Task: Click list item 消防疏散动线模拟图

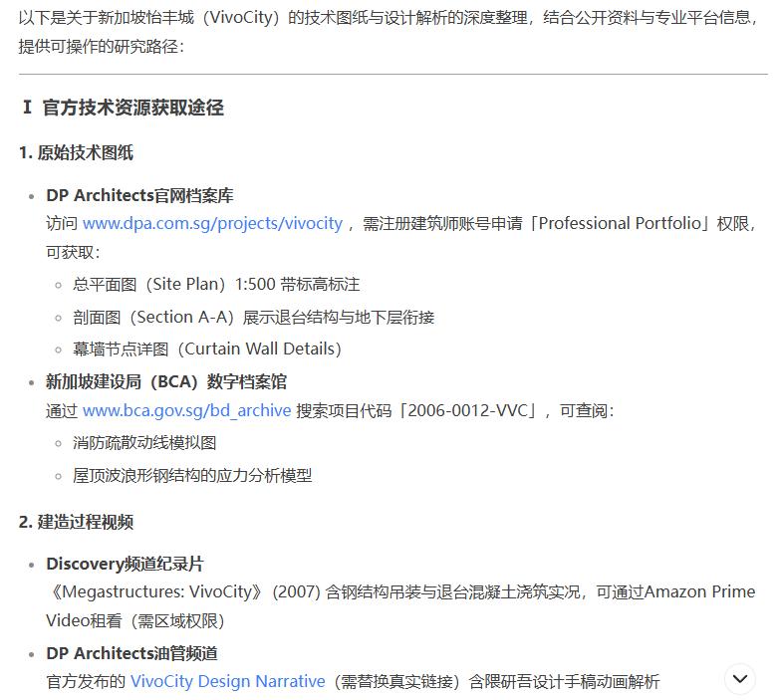Action: pyautogui.click(x=144, y=442)
